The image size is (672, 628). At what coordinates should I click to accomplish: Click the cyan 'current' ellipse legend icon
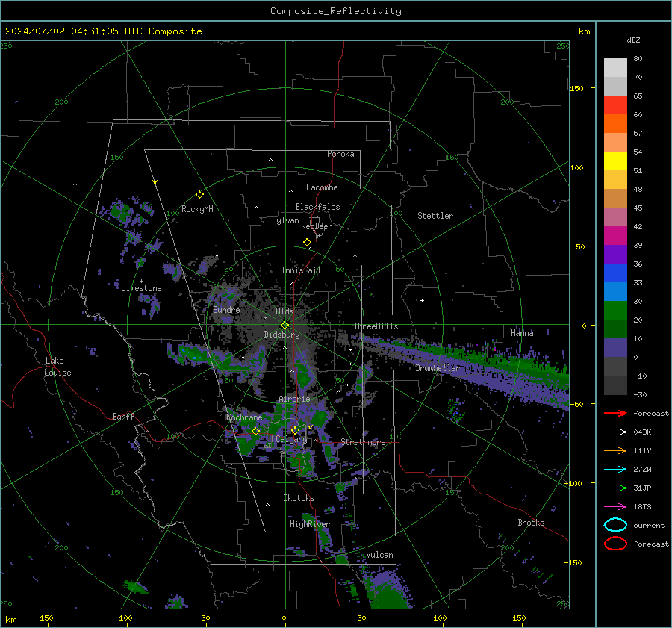pyautogui.click(x=615, y=525)
